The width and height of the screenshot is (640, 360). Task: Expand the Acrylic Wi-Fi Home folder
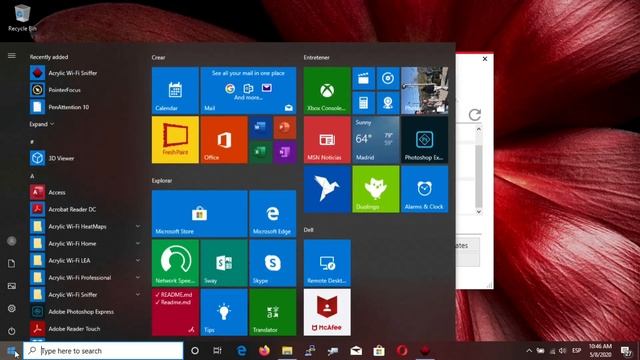click(138, 243)
